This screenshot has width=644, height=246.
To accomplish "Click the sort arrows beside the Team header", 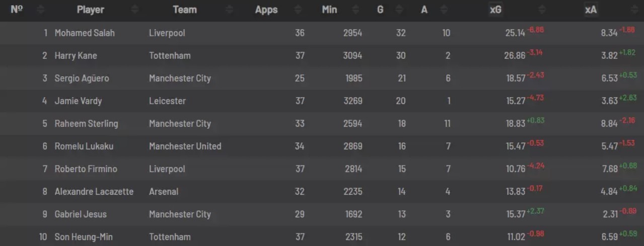I will (x=230, y=10).
